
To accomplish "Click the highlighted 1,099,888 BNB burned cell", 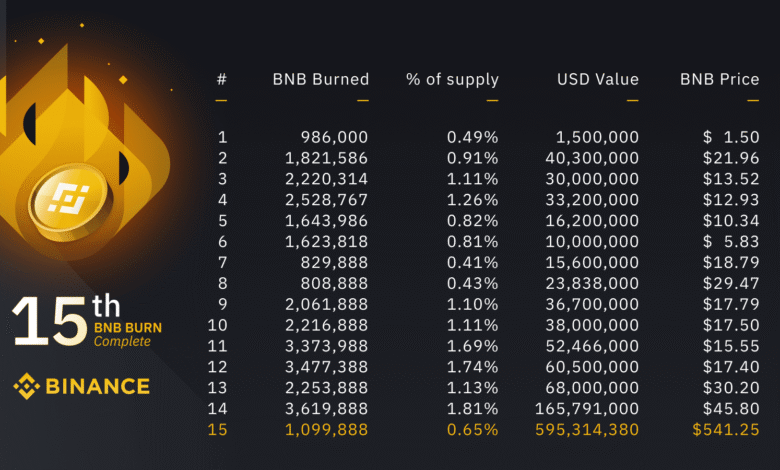I will pyautogui.click(x=326, y=429).
